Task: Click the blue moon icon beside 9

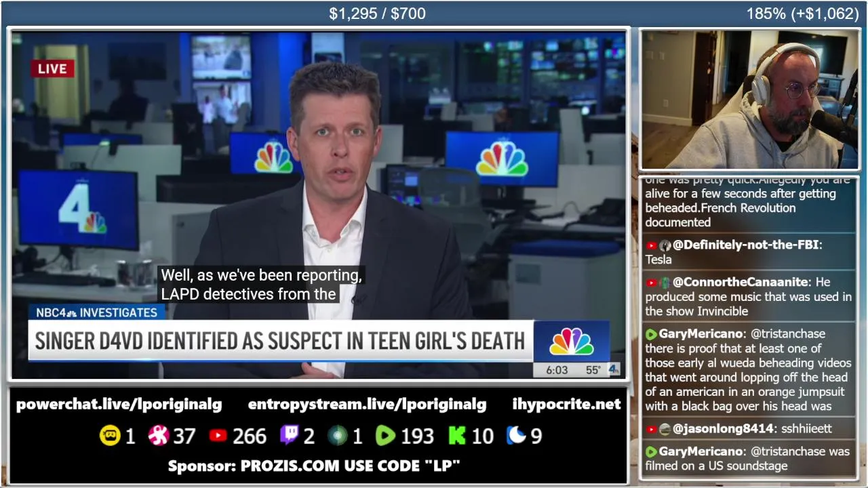Action: coord(516,436)
